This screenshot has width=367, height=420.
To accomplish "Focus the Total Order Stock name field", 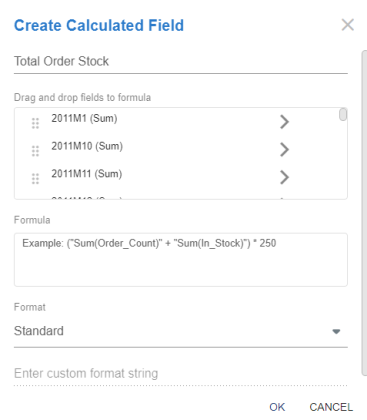I will [181, 61].
